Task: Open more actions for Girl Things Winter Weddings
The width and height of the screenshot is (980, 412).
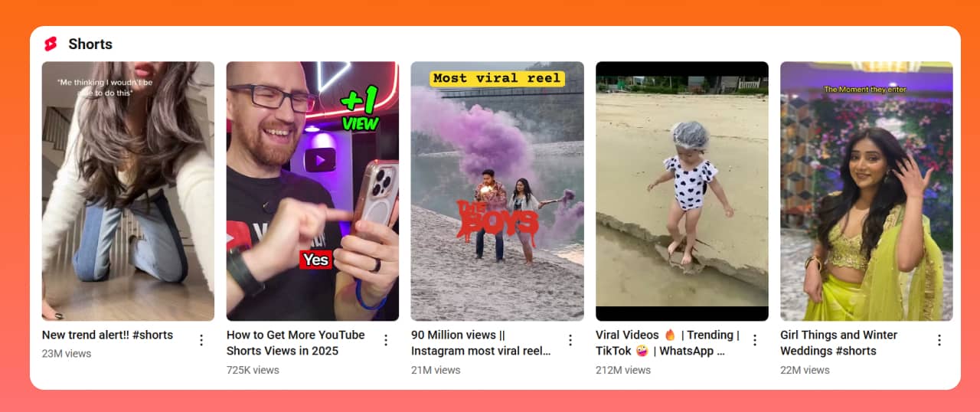Action: [x=939, y=340]
